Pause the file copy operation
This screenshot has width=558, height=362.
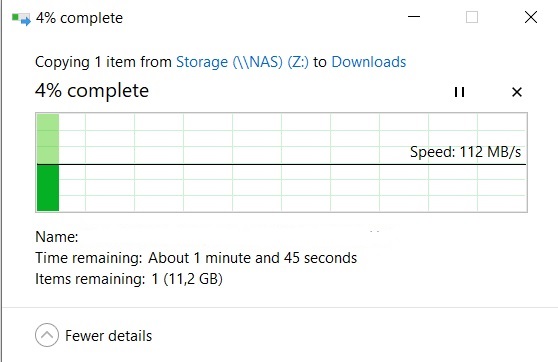point(459,92)
